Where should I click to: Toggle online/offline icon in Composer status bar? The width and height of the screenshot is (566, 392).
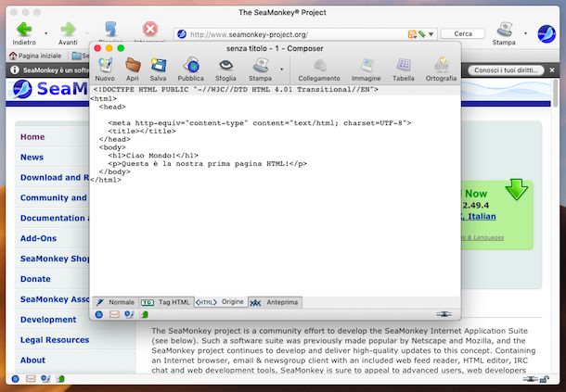pos(444,314)
